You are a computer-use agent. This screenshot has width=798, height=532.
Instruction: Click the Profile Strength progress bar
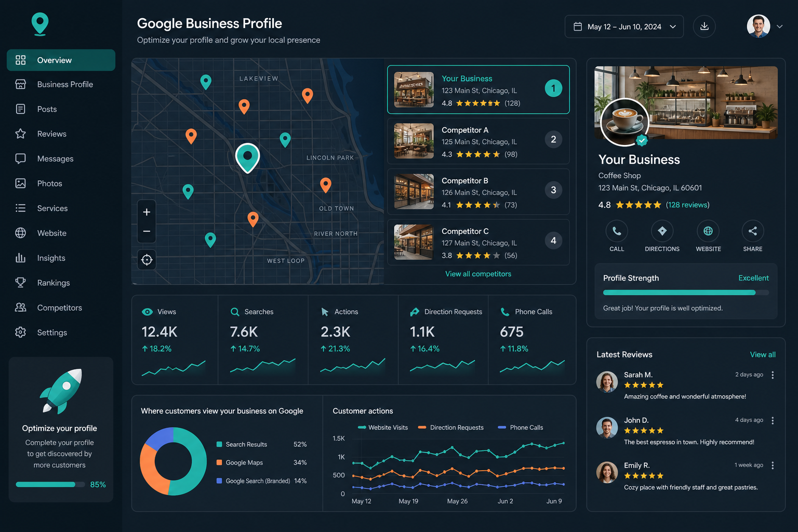686,292
